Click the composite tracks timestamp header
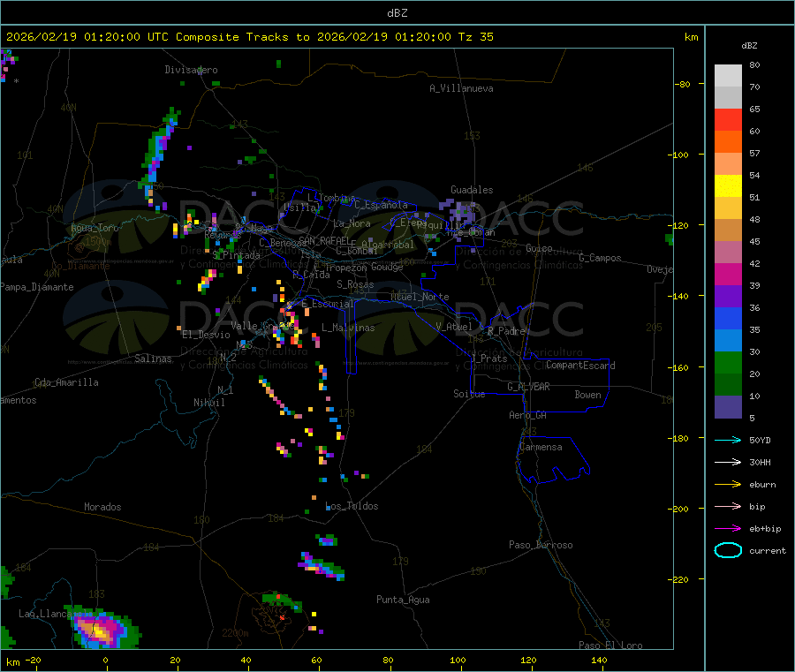 tap(249, 37)
